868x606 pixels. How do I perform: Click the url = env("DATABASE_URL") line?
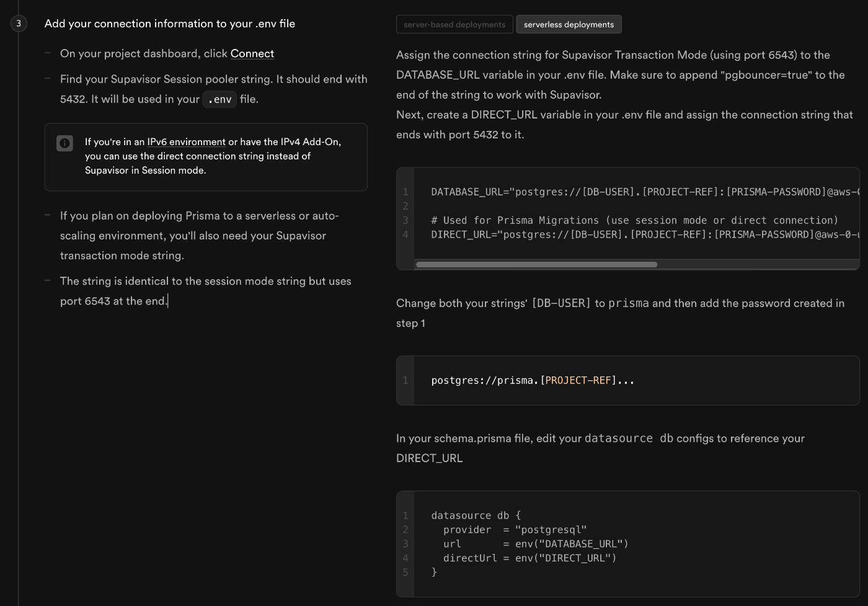[536, 544]
